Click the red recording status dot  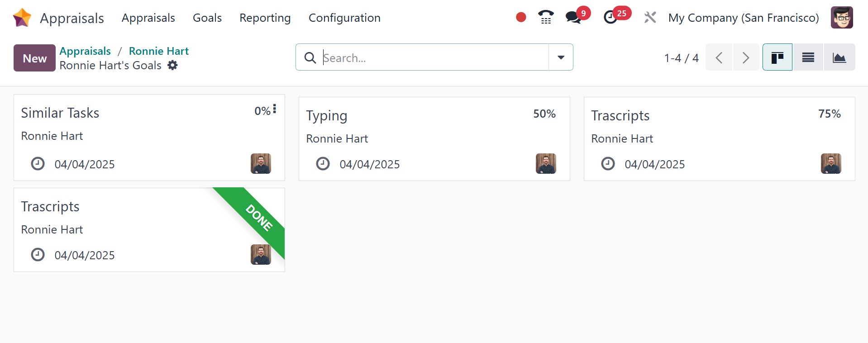521,18
